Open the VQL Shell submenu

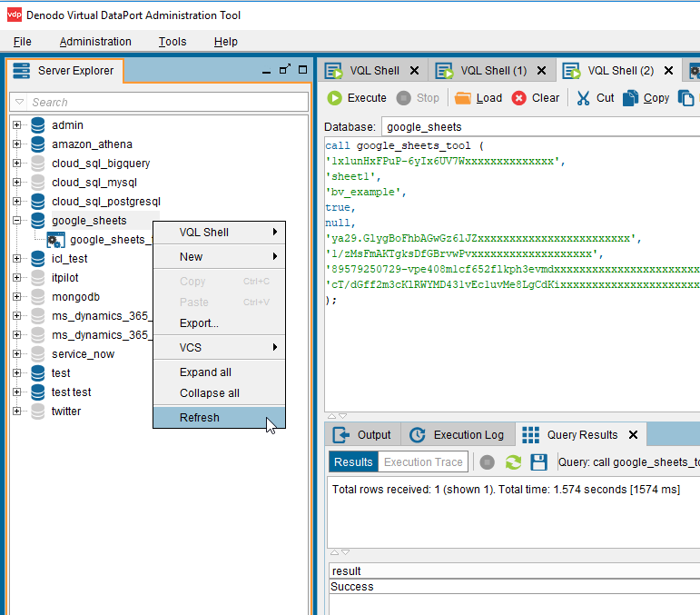pyautogui.click(x=219, y=233)
